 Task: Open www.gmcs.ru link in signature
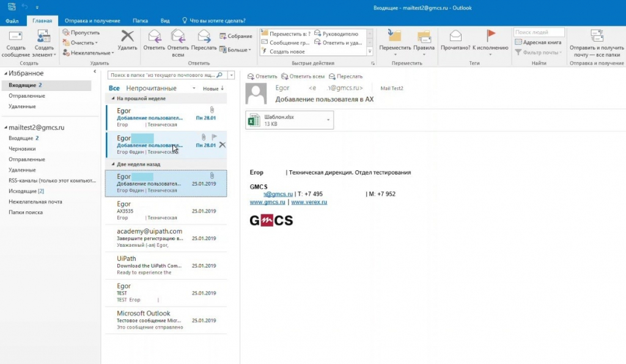click(268, 202)
